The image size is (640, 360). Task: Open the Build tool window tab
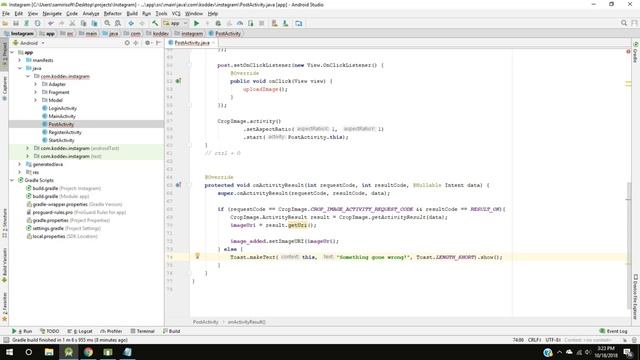click(x=172, y=331)
